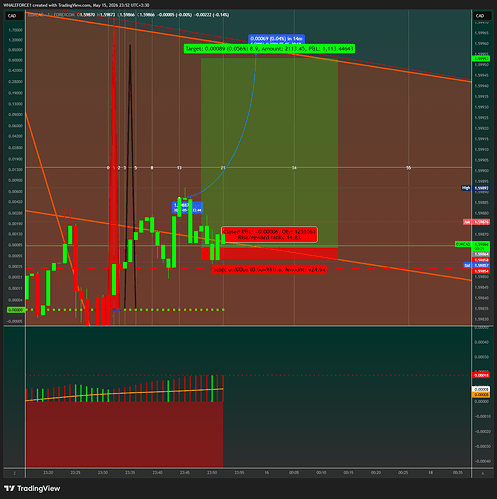Click the 'Z' timezone button at bottom left
The height and width of the screenshot is (499, 497).
pyautogui.click(x=14, y=473)
